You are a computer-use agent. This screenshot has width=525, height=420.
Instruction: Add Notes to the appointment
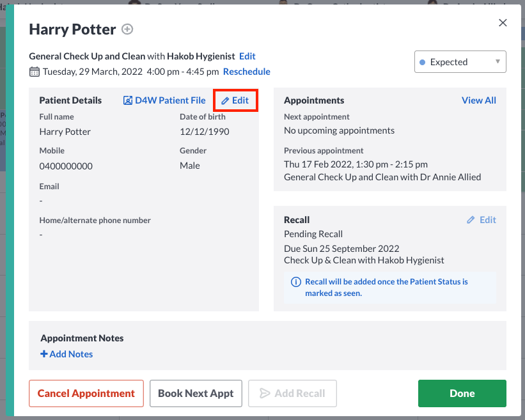point(67,354)
